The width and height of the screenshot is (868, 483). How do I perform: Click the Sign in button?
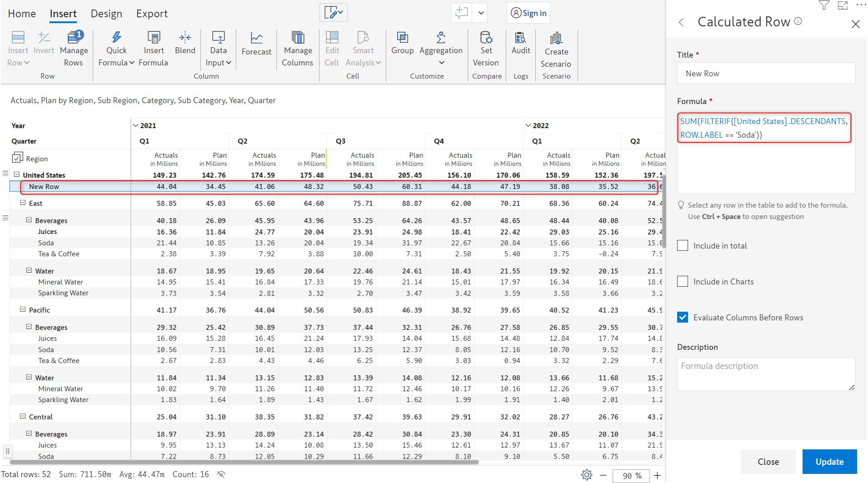click(x=529, y=13)
